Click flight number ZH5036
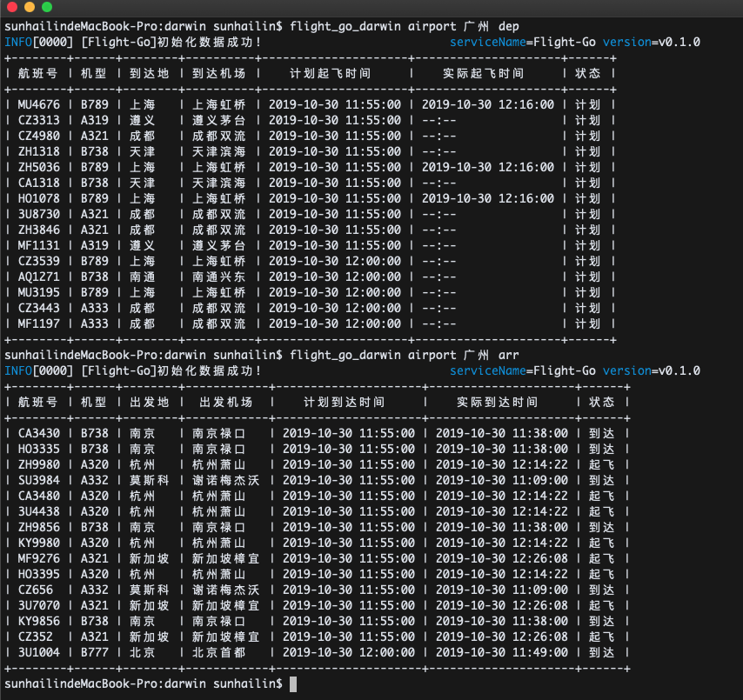 click(39, 167)
